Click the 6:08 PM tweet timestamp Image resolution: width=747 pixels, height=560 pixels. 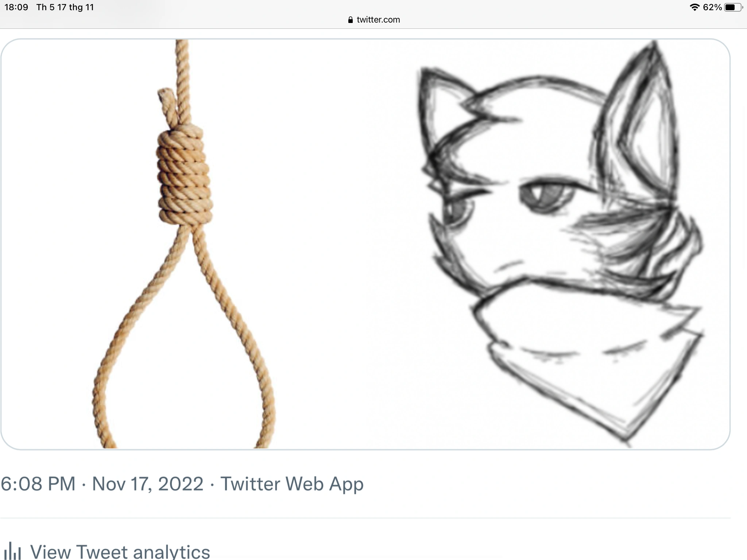tap(38, 484)
